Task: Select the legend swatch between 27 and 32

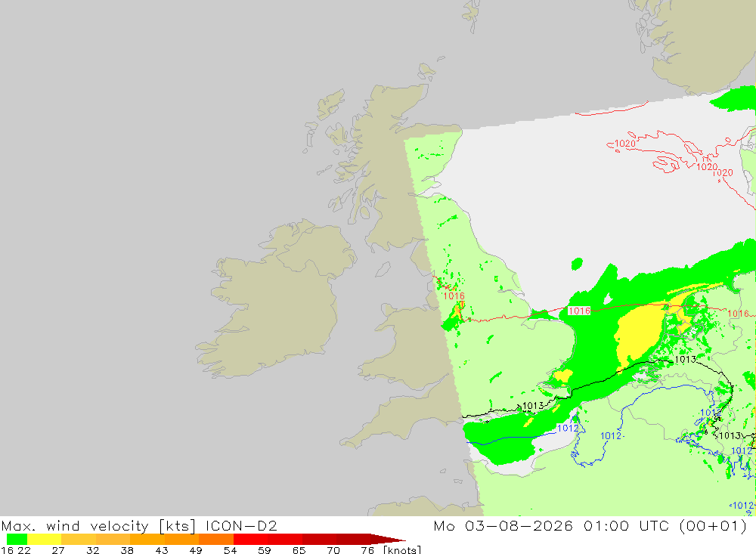Action: tap(79, 539)
